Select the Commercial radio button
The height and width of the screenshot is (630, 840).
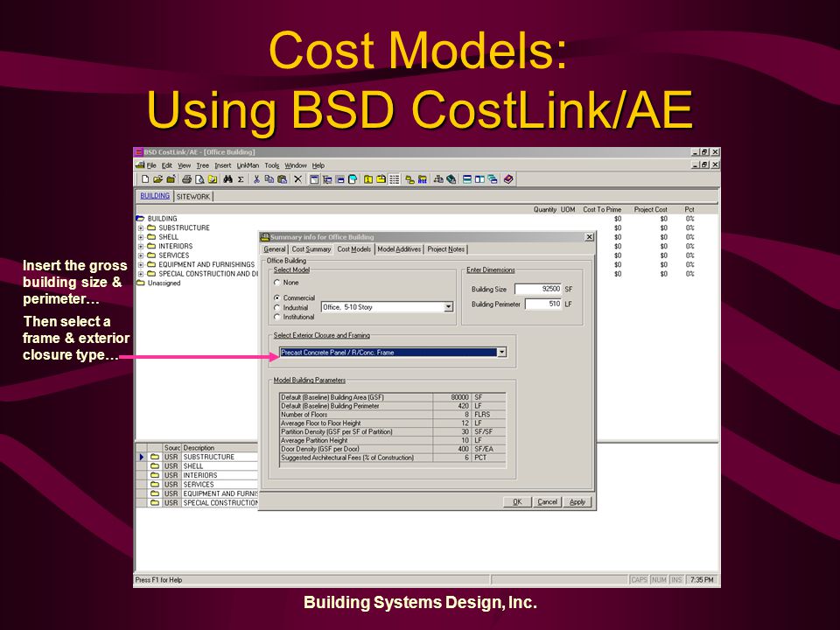coord(277,297)
